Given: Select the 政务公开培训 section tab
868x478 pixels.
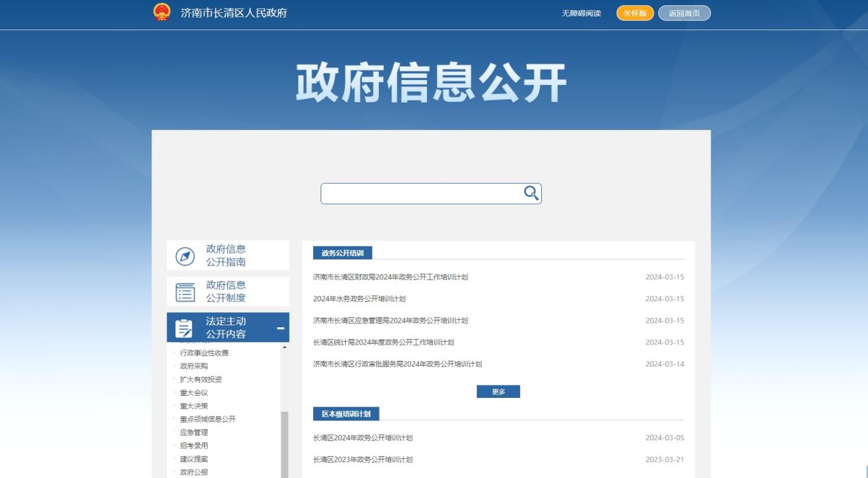Looking at the screenshot, I should coord(343,253).
